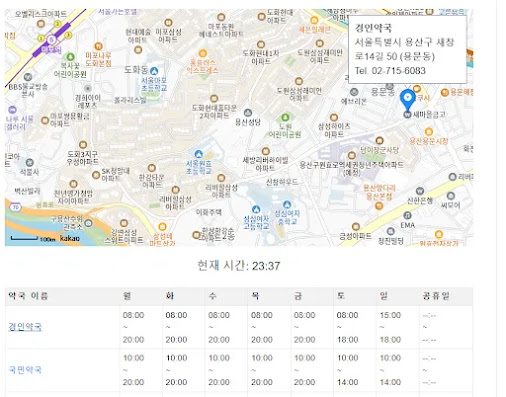Click the SK청암대 아파트 building icon
Image resolution: width=506 pixels, height=397 pixels.
pyautogui.click(x=96, y=175)
